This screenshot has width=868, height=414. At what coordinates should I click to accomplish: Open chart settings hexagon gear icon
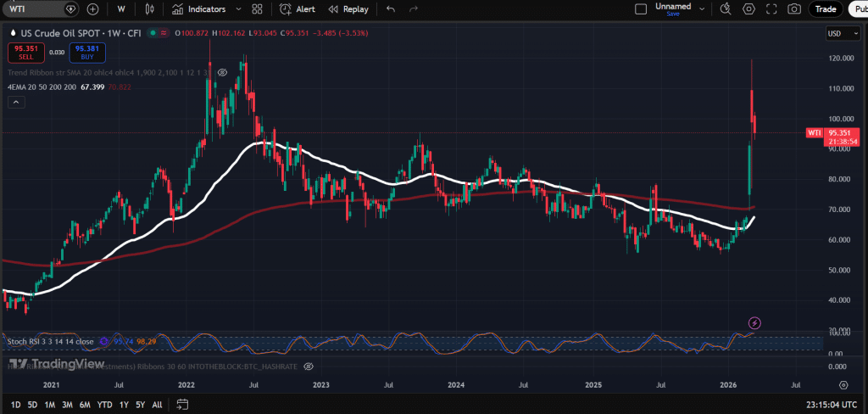tap(748, 9)
